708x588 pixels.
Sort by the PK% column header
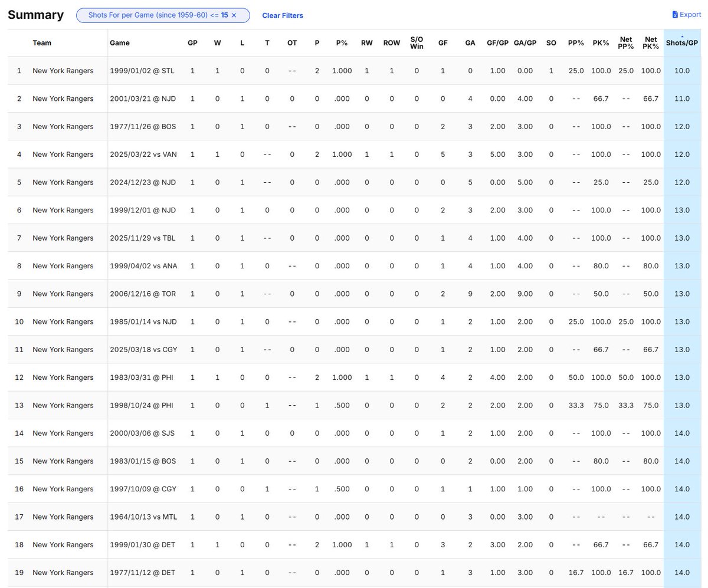click(x=601, y=43)
